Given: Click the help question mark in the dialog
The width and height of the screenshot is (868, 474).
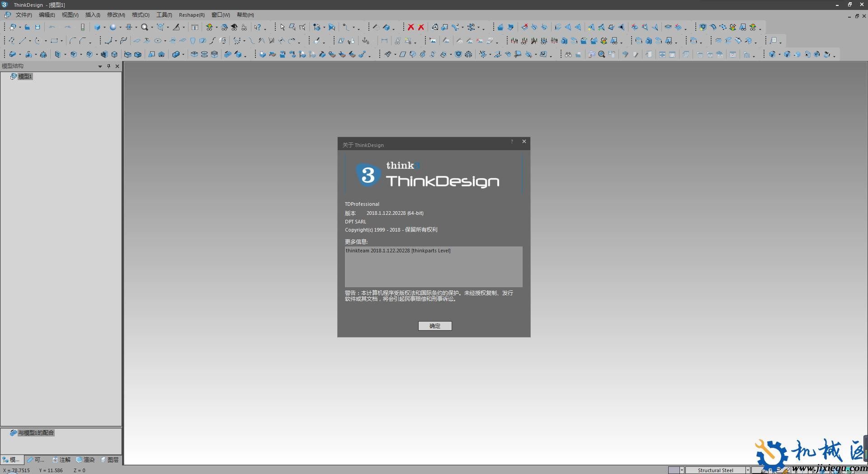Looking at the screenshot, I should pos(511,142).
